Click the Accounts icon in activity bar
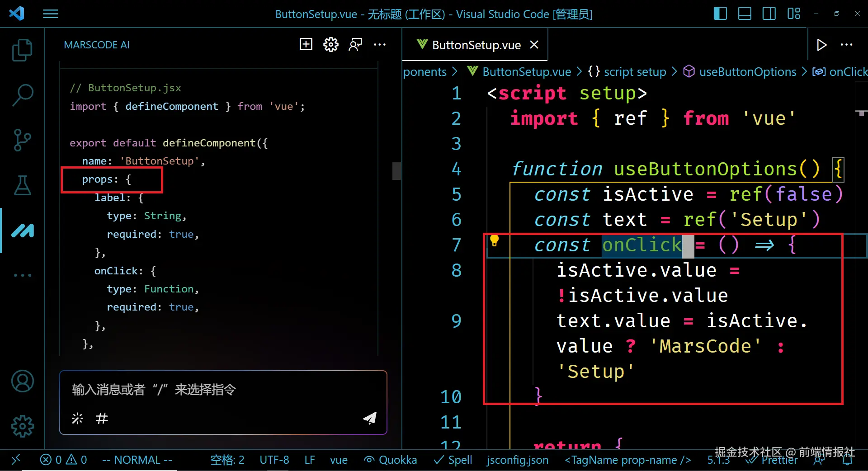Viewport: 868px width, 471px height. point(22,381)
